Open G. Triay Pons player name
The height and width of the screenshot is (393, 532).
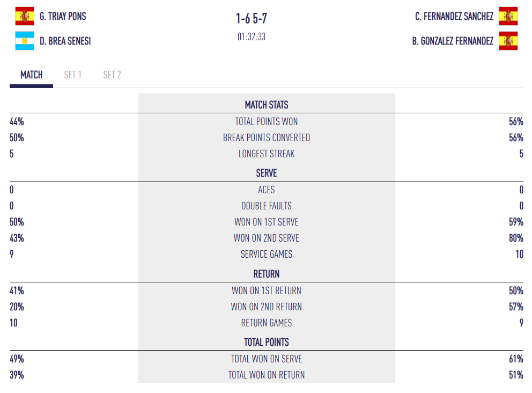(x=63, y=17)
